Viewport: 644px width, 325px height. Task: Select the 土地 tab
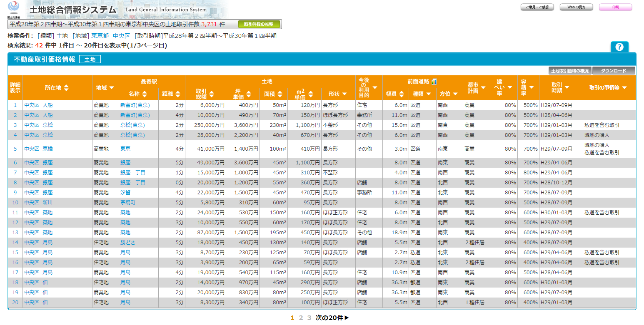(x=90, y=60)
